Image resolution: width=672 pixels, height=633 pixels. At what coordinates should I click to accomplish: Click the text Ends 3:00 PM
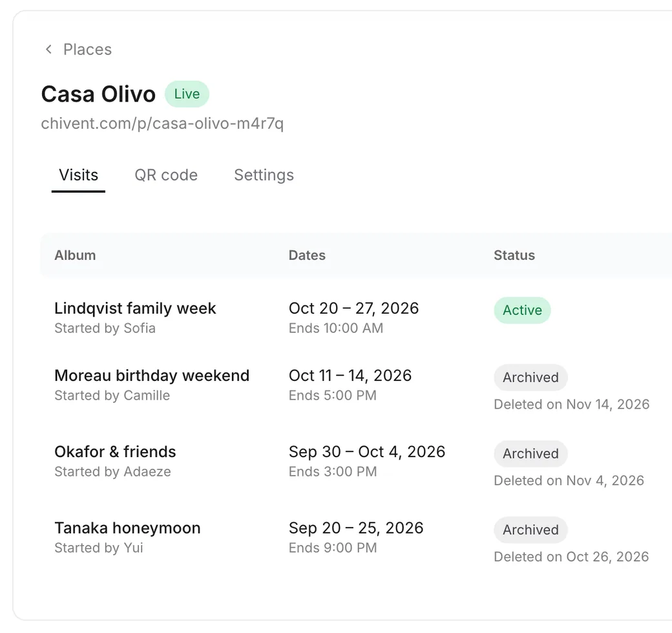pyautogui.click(x=333, y=472)
